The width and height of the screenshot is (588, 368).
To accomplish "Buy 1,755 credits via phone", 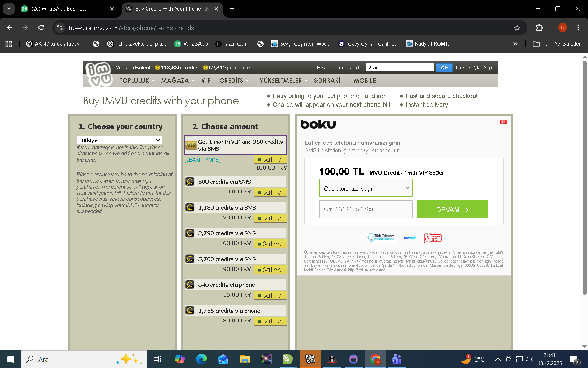I will click(x=271, y=321).
